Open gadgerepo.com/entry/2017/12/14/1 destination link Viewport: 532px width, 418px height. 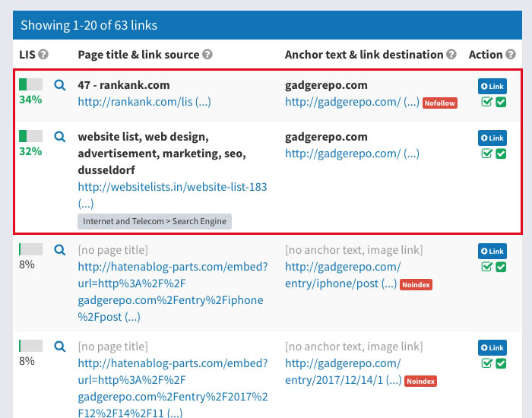click(344, 372)
